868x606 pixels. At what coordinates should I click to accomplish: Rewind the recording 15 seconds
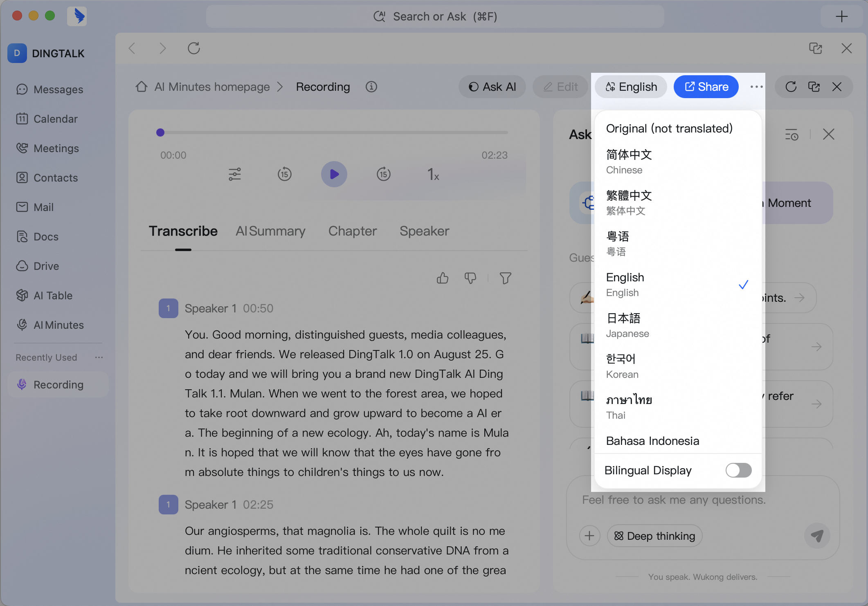285,174
